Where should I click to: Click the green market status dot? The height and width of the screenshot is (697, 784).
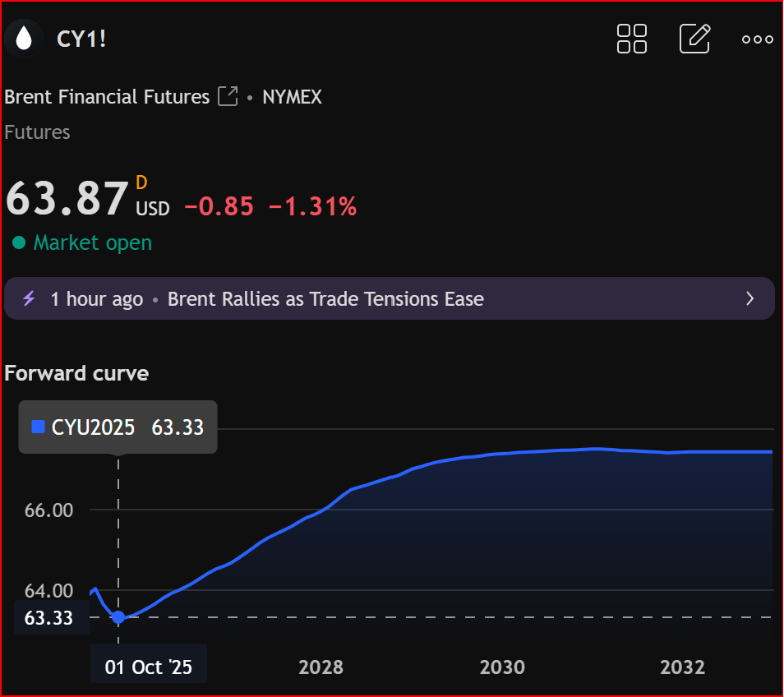[19, 243]
